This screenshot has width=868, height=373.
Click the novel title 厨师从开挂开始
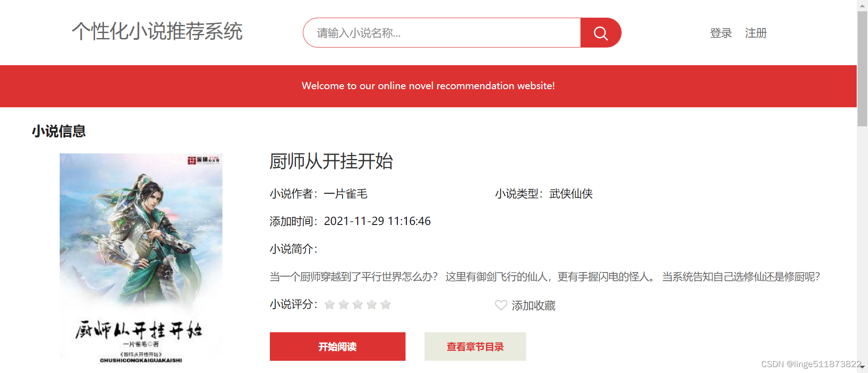[x=331, y=161]
